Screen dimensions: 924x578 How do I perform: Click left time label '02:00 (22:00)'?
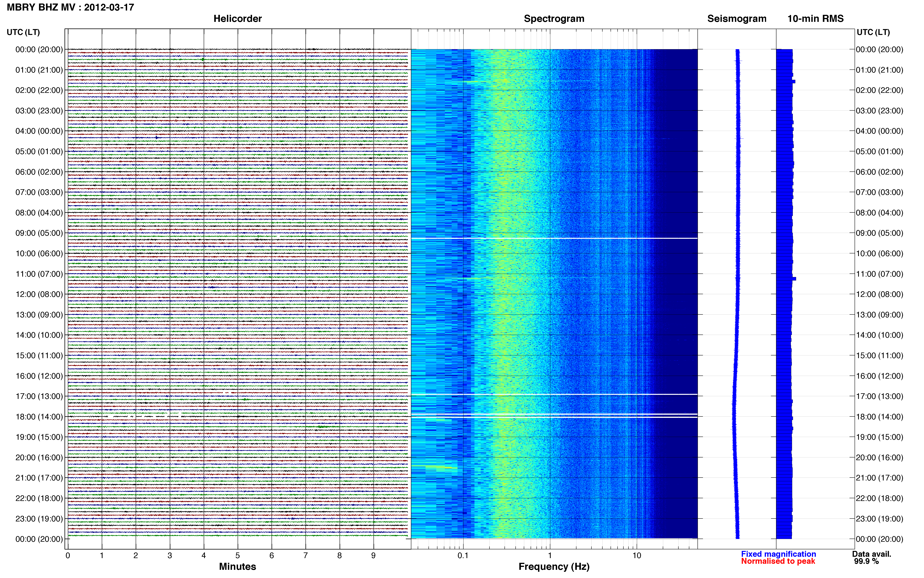39,90
